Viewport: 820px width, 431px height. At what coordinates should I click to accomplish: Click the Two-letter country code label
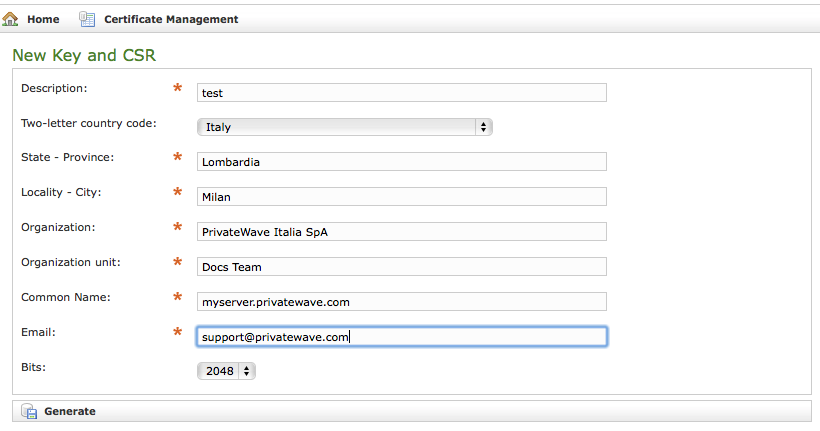88,124
